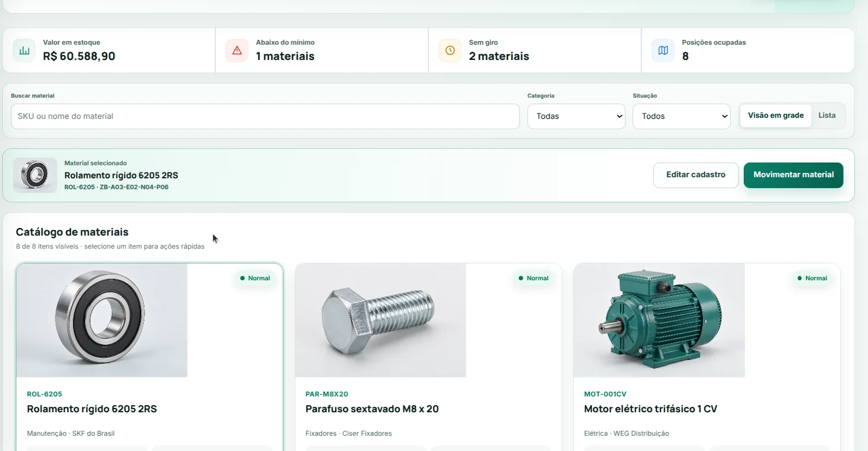The image size is (868, 451).
Task: Click the bar chart icon beside Valor em estoque
Action: click(x=25, y=51)
